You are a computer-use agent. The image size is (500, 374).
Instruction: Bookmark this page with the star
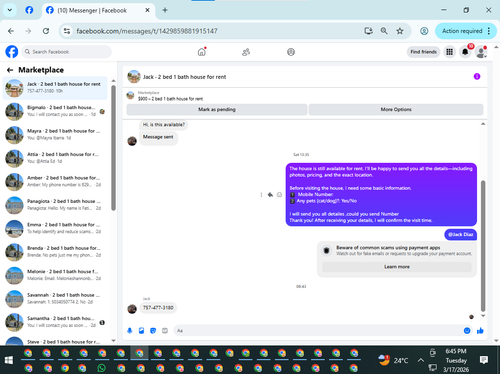(400, 31)
